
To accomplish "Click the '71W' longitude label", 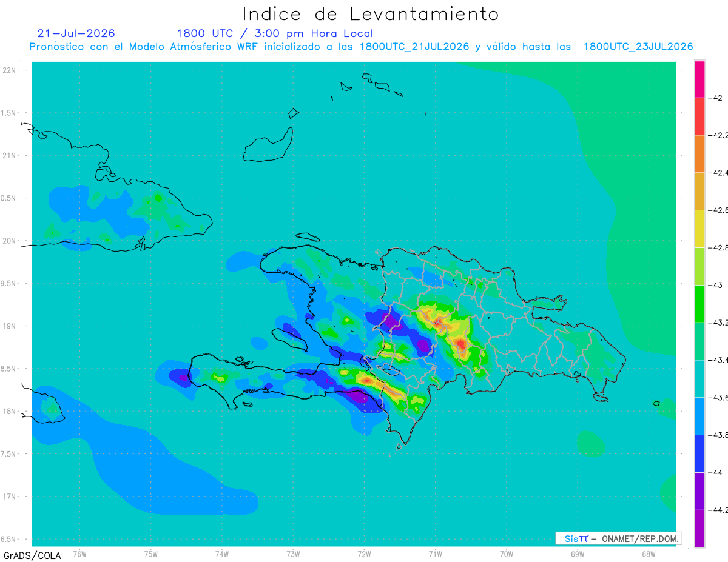I will click(x=435, y=554).
